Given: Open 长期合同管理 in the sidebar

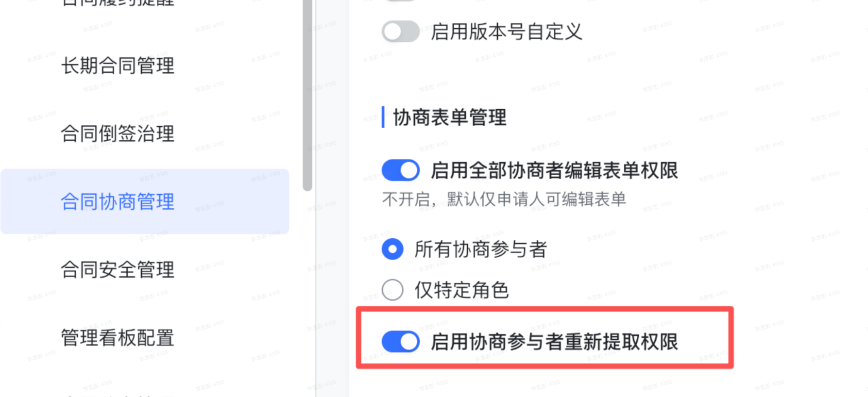Looking at the screenshot, I should (x=118, y=66).
